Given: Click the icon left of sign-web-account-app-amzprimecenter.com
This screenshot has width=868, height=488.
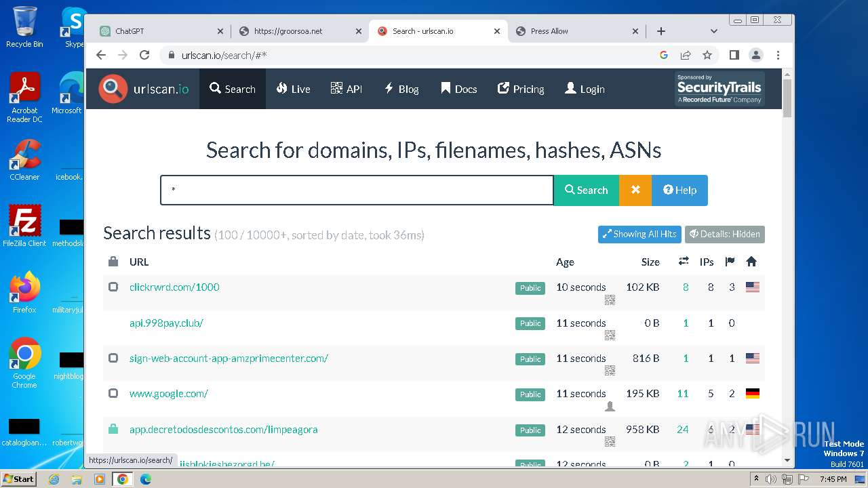Looking at the screenshot, I should point(113,358).
